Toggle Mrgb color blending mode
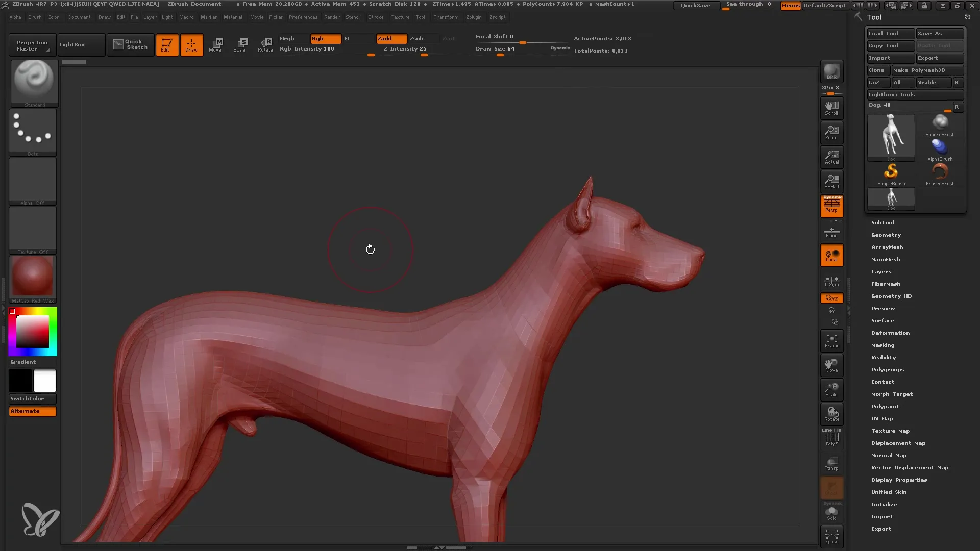 click(x=287, y=38)
